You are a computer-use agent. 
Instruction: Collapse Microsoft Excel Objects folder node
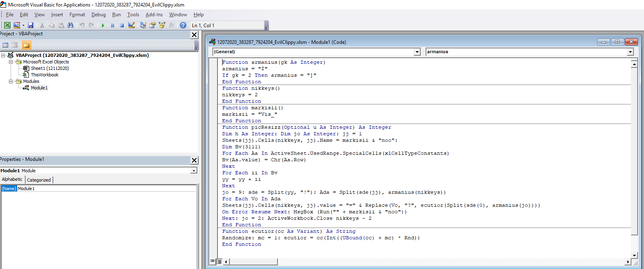[11, 62]
